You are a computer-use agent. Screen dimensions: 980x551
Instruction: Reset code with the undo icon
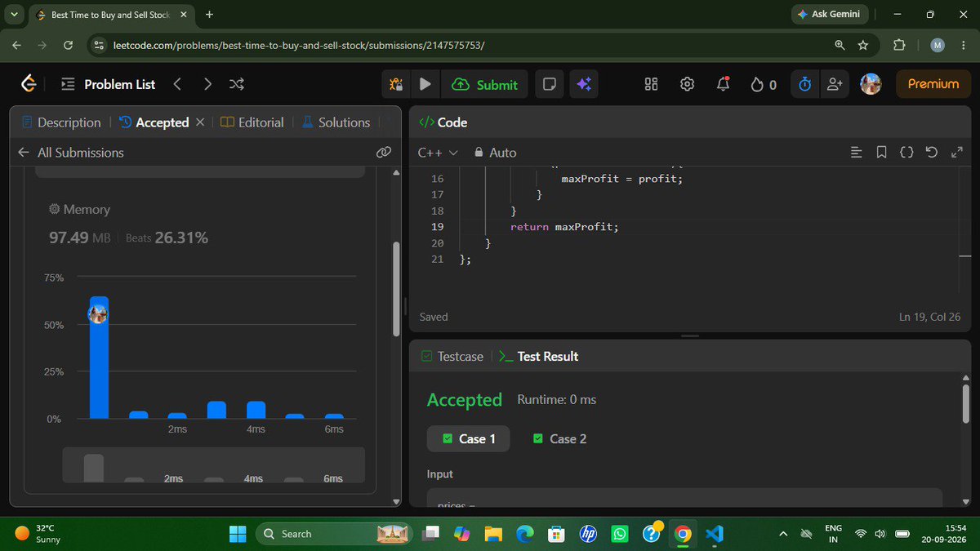click(x=932, y=153)
